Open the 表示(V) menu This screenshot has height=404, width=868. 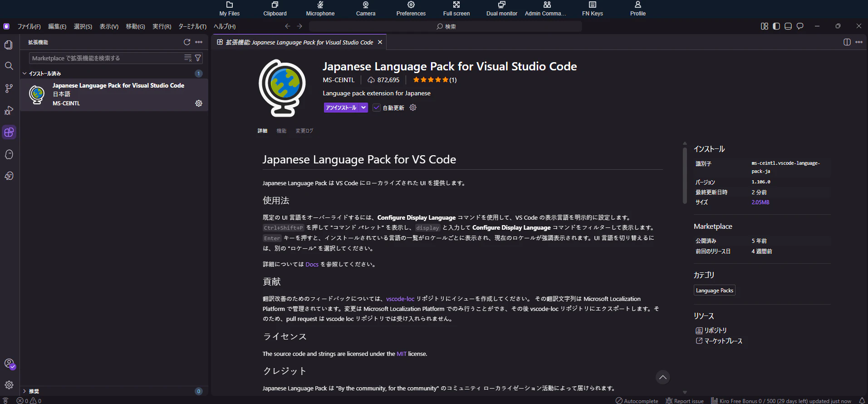[x=109, y=26]
